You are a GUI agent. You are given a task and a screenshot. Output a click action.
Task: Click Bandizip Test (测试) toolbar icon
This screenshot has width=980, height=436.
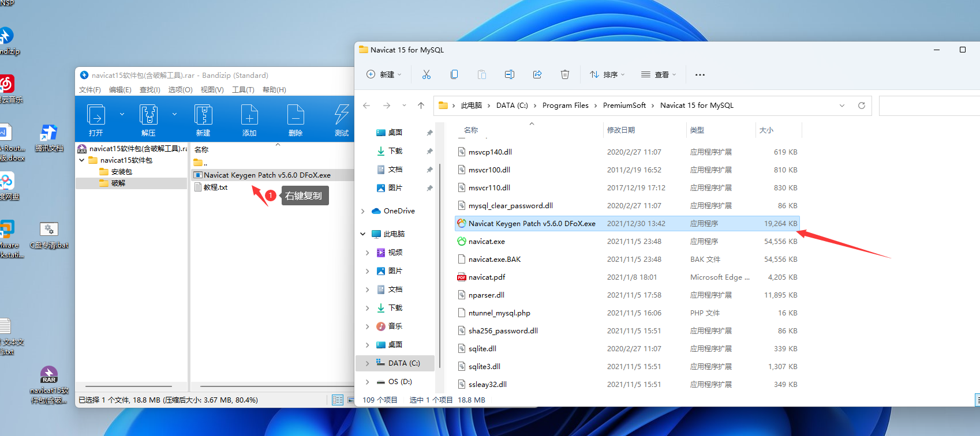click(x=342, y=120)
